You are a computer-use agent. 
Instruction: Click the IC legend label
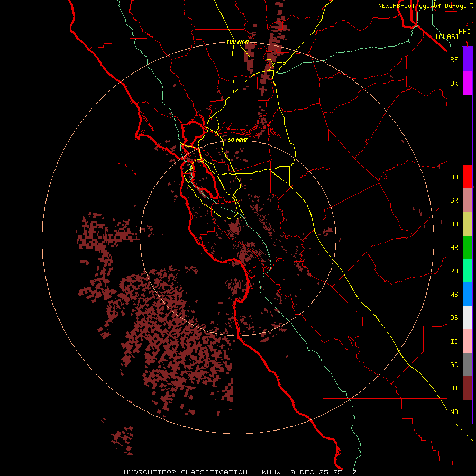point(454,342)
